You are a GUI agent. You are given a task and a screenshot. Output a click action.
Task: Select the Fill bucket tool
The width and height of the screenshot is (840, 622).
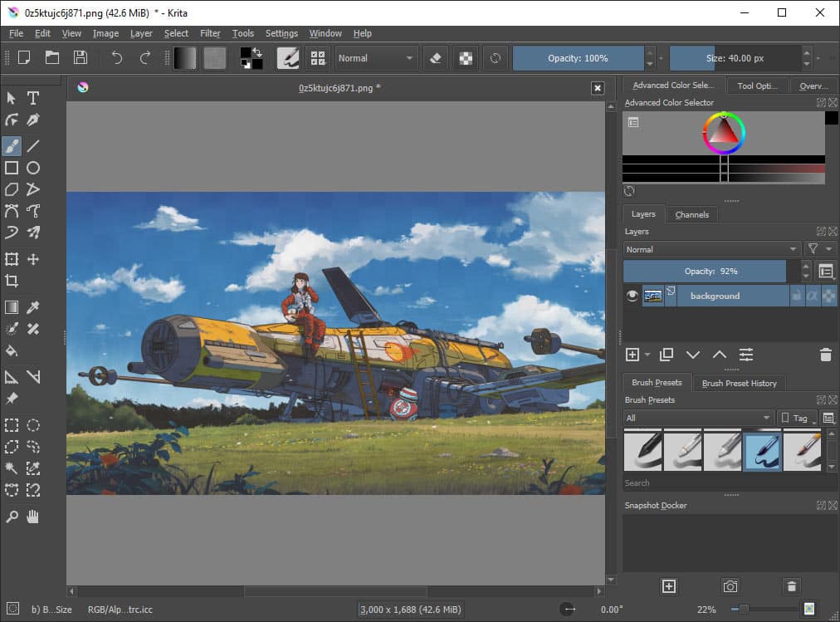12,351
